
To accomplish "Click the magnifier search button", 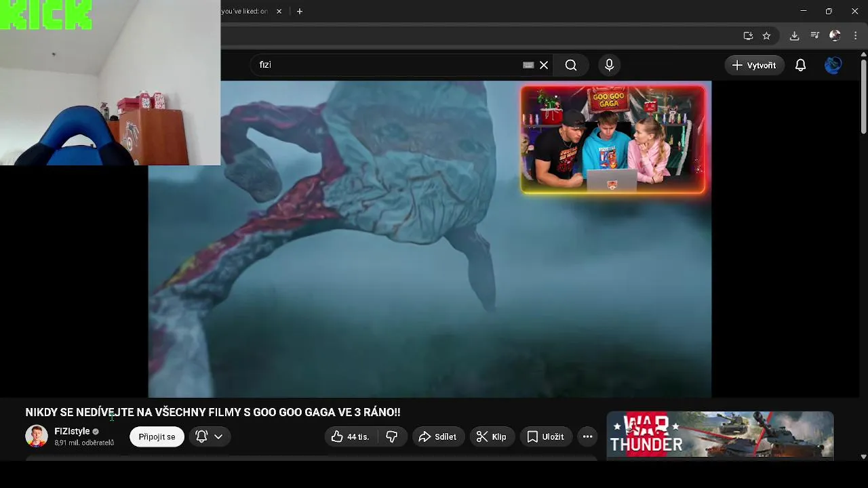I will pyautogui.click(x=571, y=65).
